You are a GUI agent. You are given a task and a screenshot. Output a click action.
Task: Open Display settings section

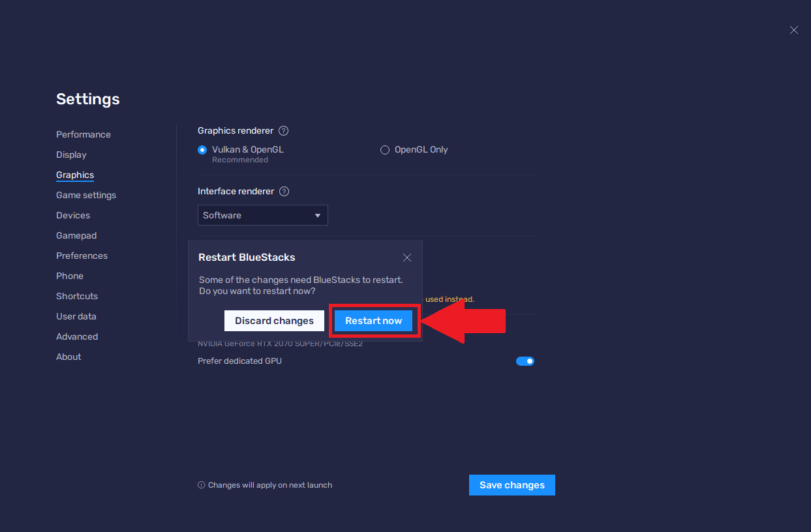click(71, 155)
